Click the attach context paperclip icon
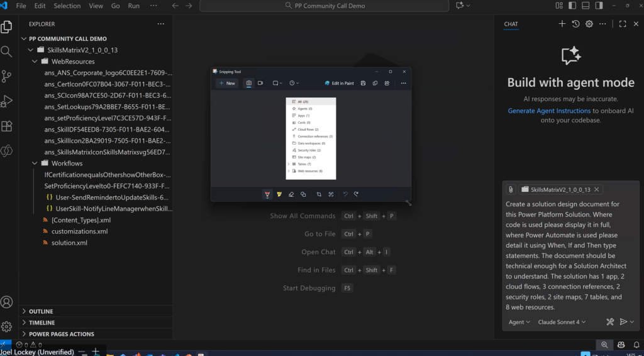The height and width of the screenshot is (356, 644). coord(511,189)
